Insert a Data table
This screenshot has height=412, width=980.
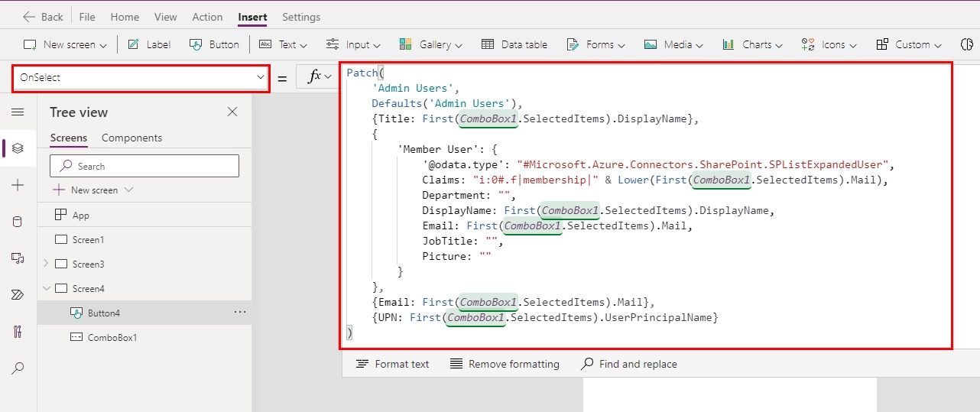(514, 44)
